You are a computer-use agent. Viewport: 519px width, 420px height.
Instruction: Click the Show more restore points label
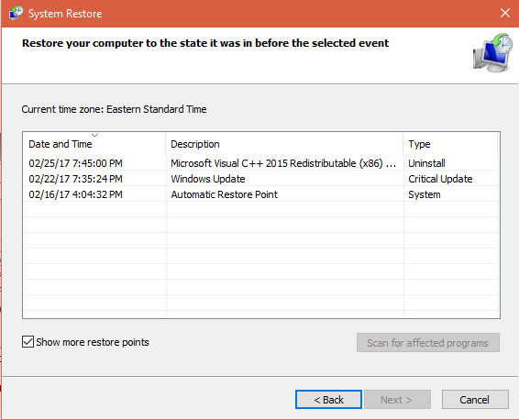click(x=93, y=342)
